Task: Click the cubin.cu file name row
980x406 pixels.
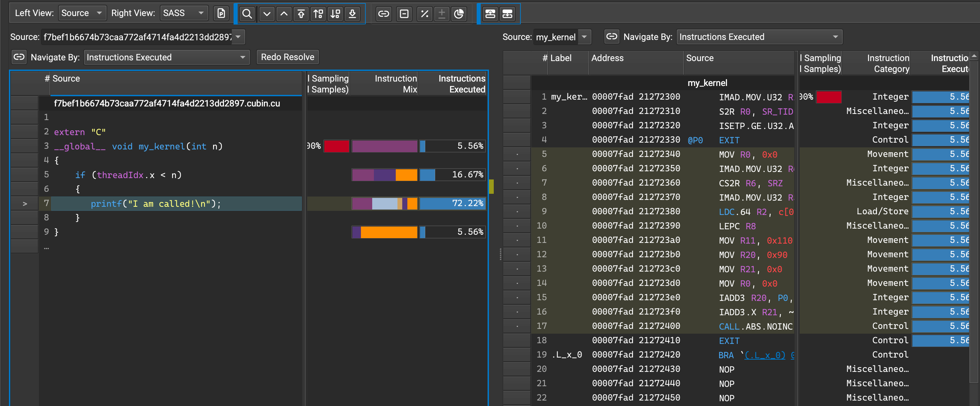Action: coord(167,103)
